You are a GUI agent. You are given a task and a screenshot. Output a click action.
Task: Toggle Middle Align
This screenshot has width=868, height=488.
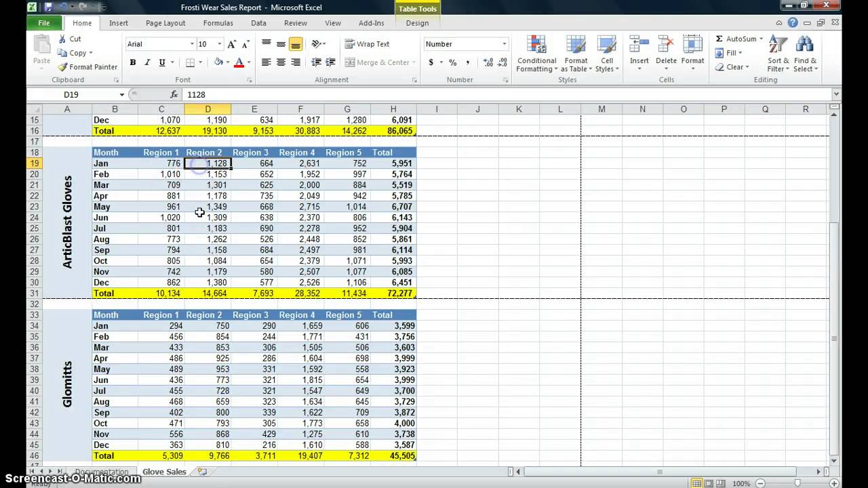coord(281,44)
